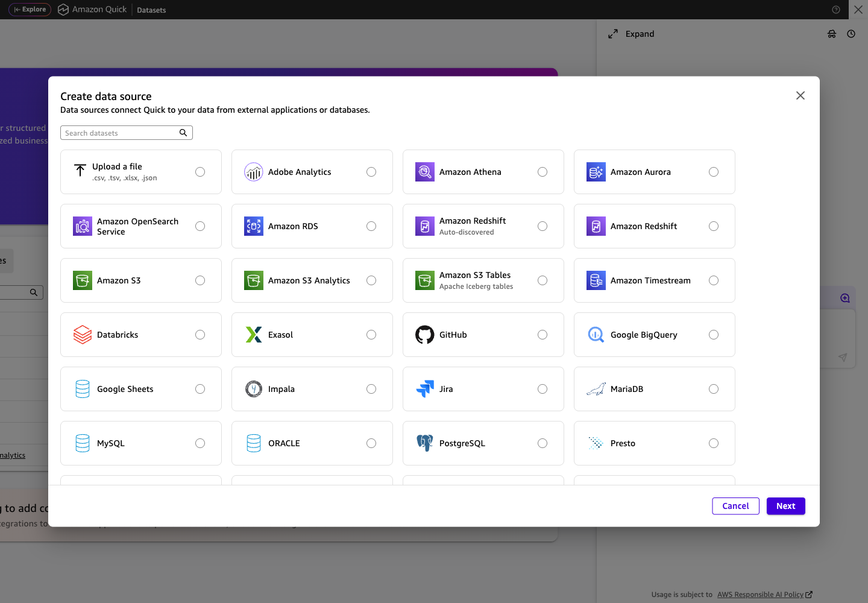Open the AWS Responsible AI Policy link
868x603 pixels.
(x=764, y=595)
